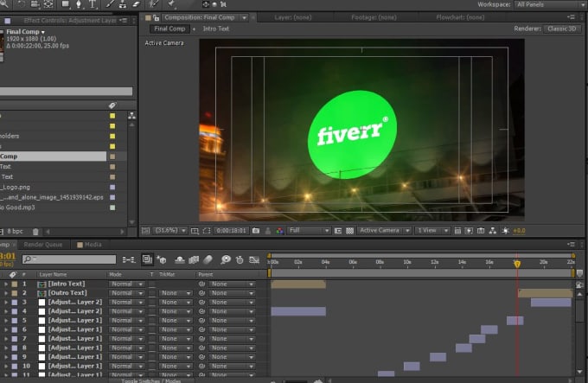Enable Motion Blur for all layers
This screenshot has width=588, height=383.
coord(208,259)
